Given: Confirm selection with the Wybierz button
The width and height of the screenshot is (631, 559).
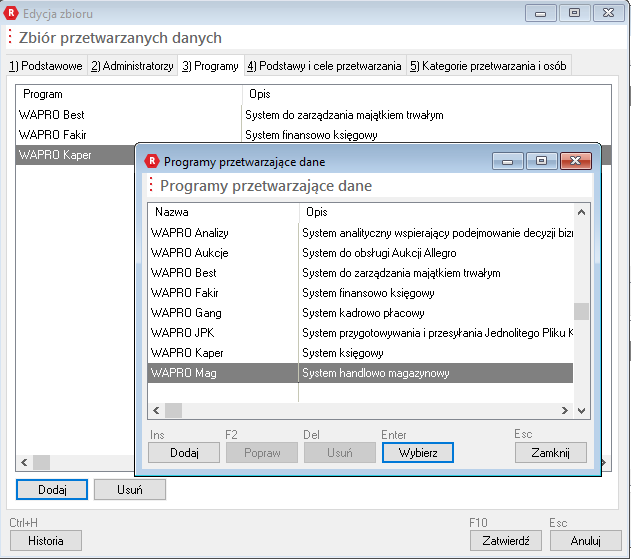Looking at the screenshot, I should click(418, 453).
